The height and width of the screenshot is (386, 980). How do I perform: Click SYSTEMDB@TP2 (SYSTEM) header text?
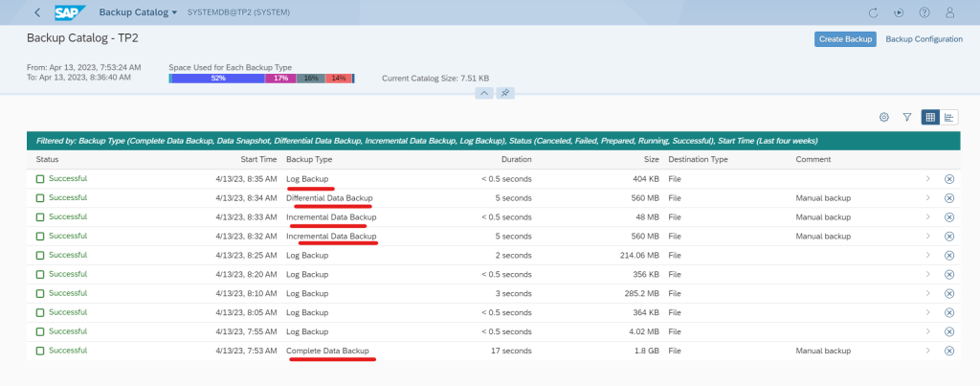[x=238, y=12]
